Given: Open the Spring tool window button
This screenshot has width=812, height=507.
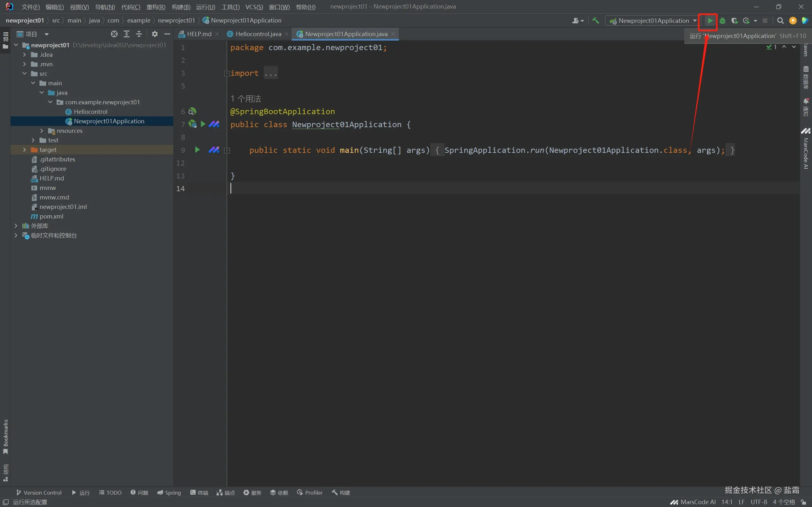Looking at the screenshot, I should [x=169, y=492].
